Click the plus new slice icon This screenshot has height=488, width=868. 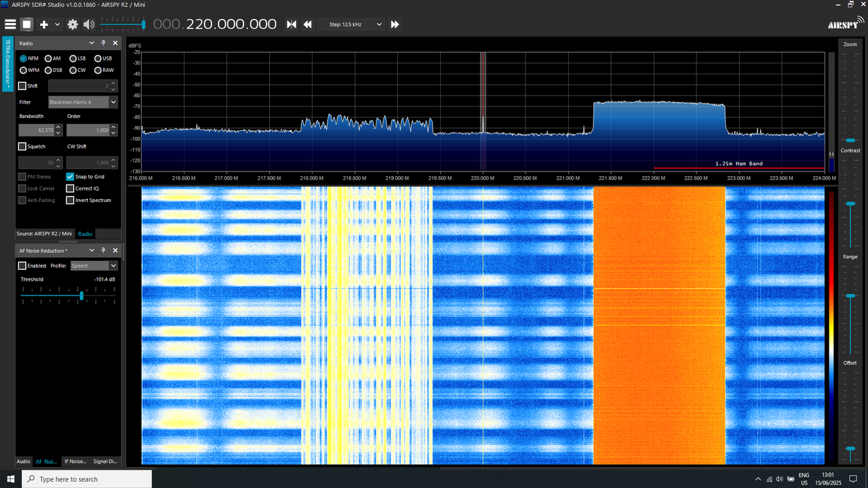[44, 24]
